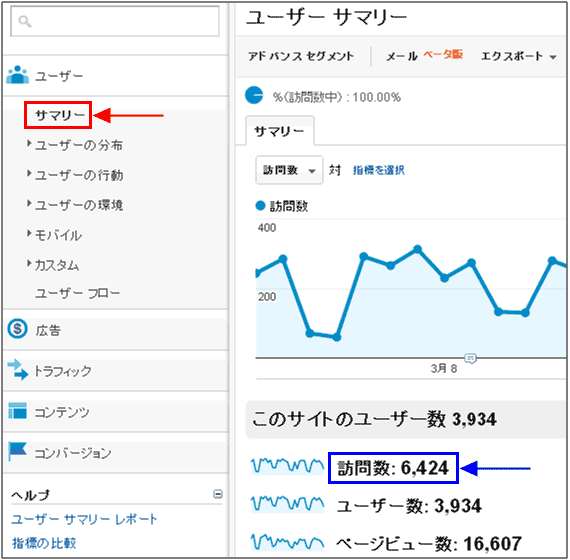Open the コンテンツ section
This screenshot has height=560, width=570.
click(x=61, y=412)
